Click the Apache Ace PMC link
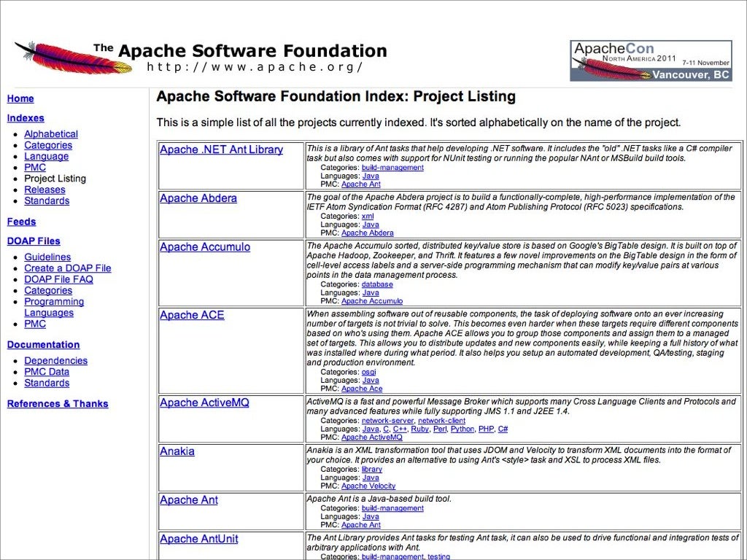Screen dimensions: 747x560 [362, 389]
